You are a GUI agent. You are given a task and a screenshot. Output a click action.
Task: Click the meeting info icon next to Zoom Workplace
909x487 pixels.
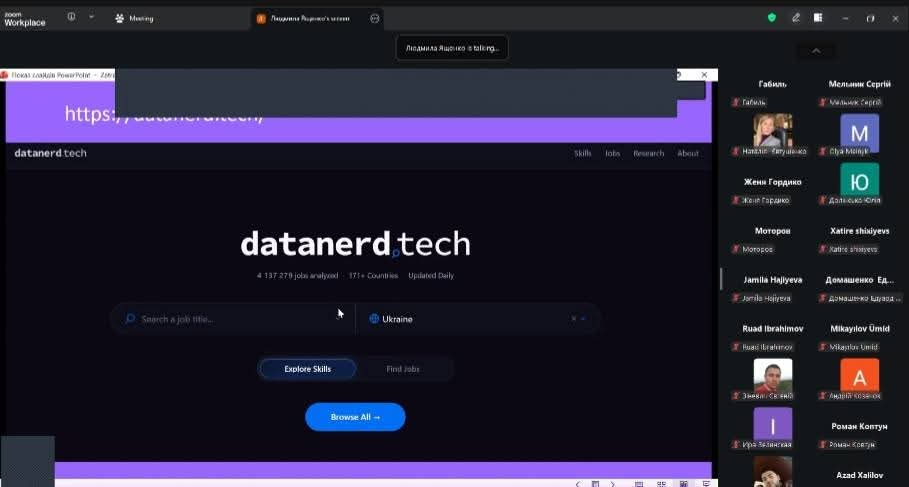(71, 17)
